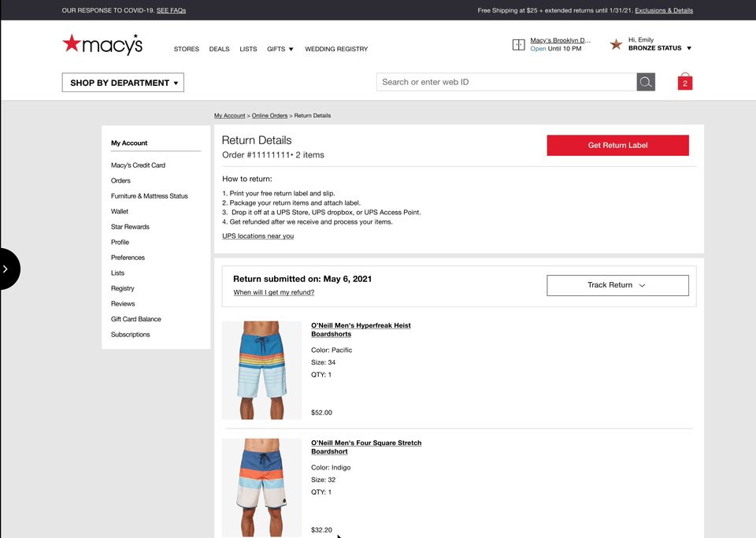
Task: Go to Reviews in the sidebar
Action: (x=123, y=304)
